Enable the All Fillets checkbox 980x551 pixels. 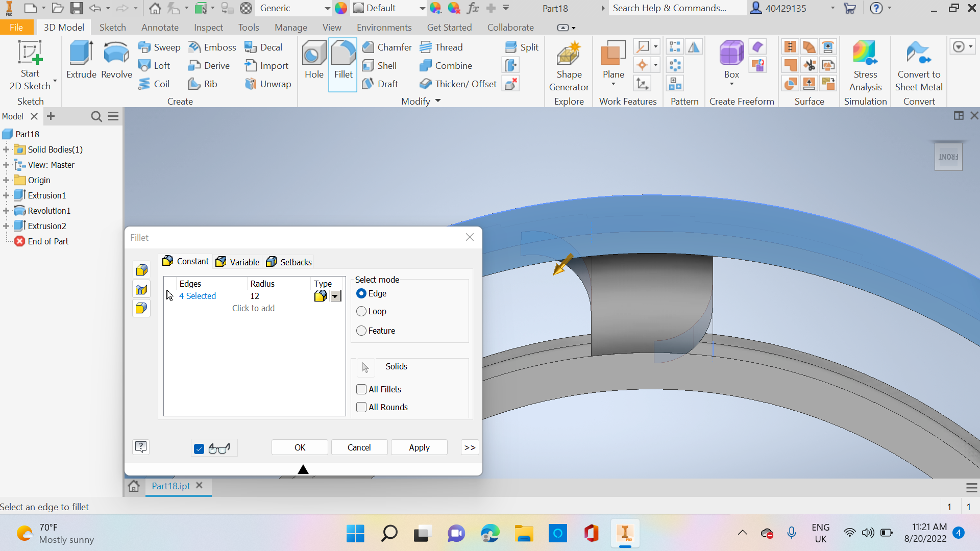361,389
